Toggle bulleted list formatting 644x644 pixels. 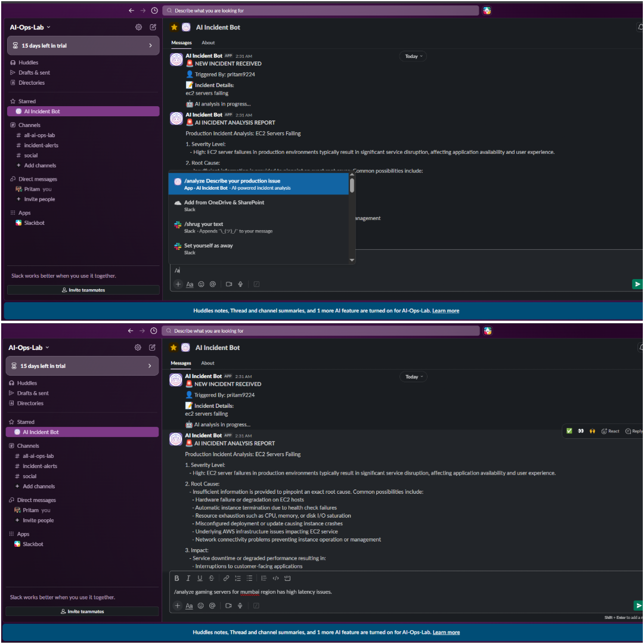tap(249, 578)
